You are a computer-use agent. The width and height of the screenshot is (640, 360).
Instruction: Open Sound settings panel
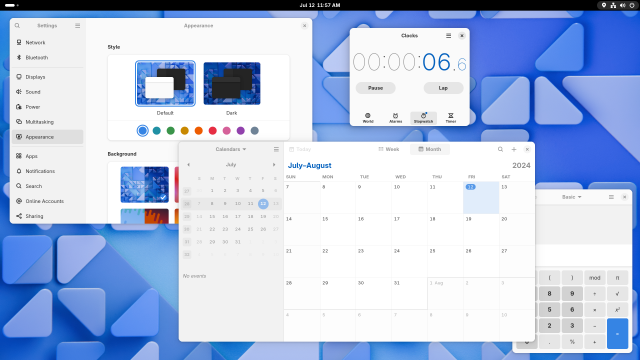click(48, 92)
